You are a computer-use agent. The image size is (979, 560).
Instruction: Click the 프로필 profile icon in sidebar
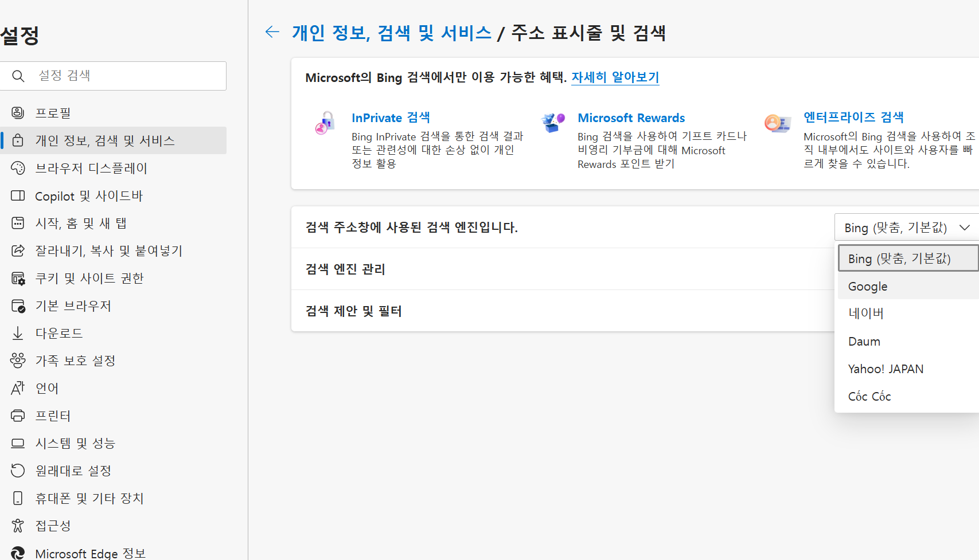click(x=18, y=113)
